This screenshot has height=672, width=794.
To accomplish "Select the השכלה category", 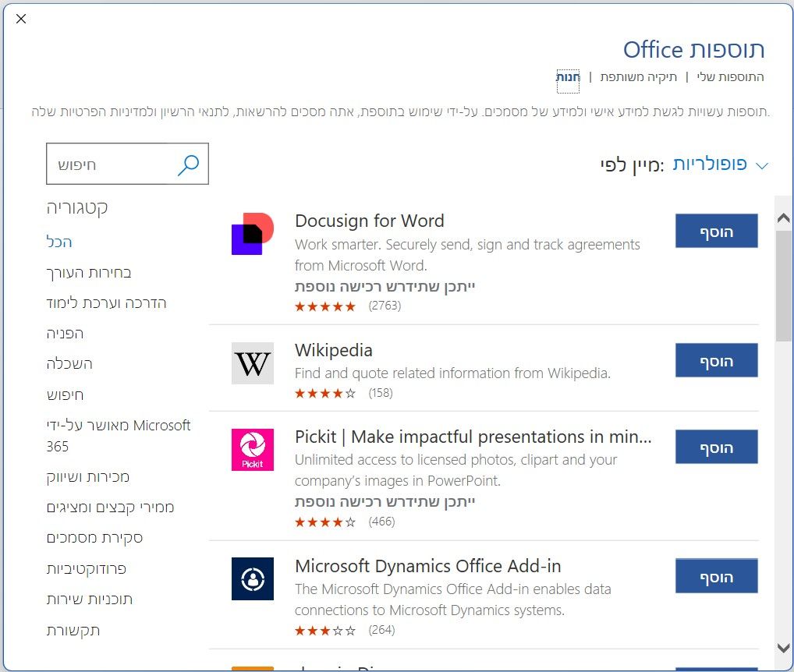I will [x=69, y=364].
